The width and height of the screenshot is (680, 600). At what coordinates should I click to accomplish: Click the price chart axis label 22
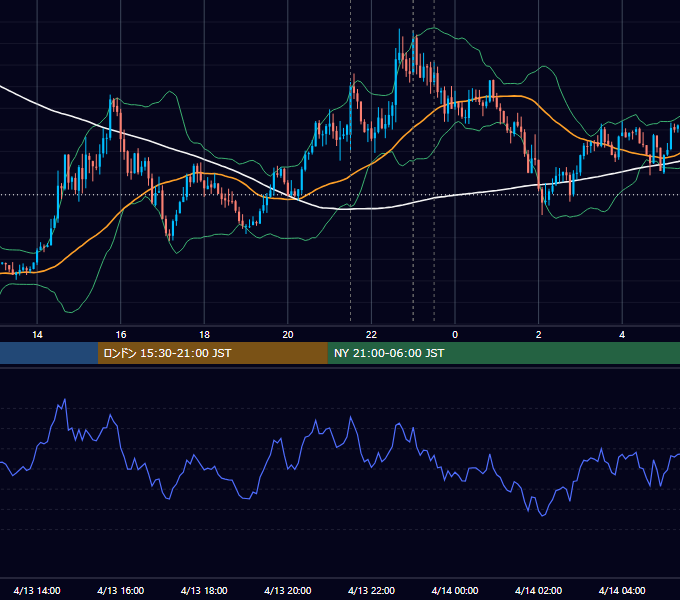coord(371,335)
